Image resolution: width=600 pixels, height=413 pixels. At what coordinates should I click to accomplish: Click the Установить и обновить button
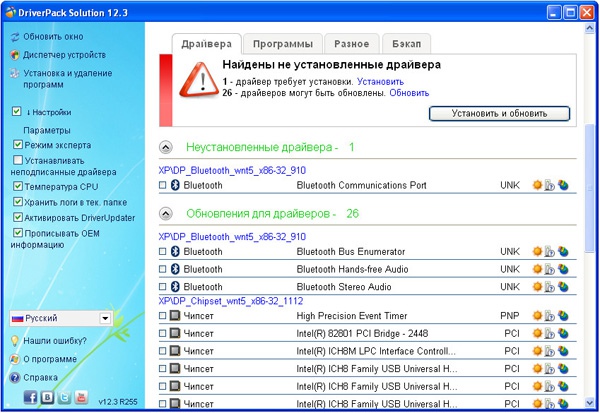499,114
